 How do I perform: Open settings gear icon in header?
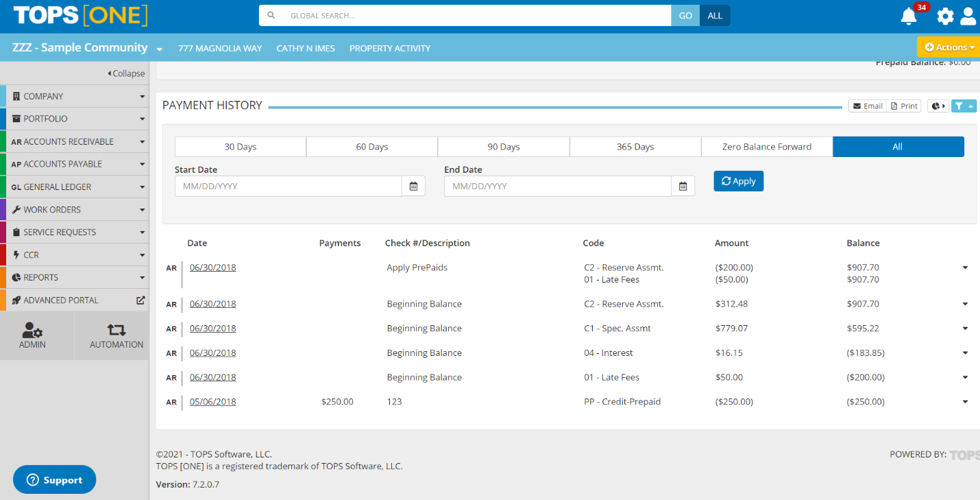click(x=945, y=16)
